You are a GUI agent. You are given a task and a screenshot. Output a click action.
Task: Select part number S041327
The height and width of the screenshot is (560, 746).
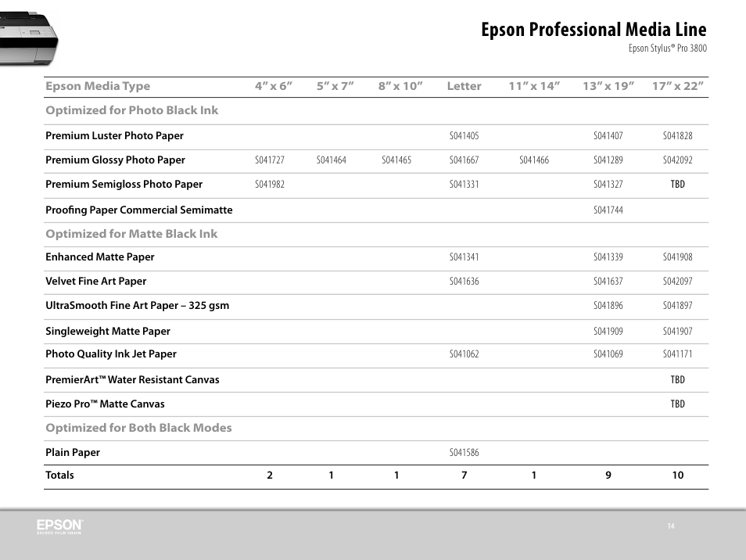tap(608, 184)
